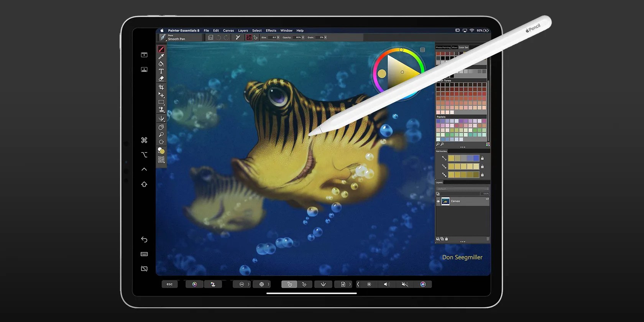Select the Layer Adjuster move tool

click(x=161, y=95)
